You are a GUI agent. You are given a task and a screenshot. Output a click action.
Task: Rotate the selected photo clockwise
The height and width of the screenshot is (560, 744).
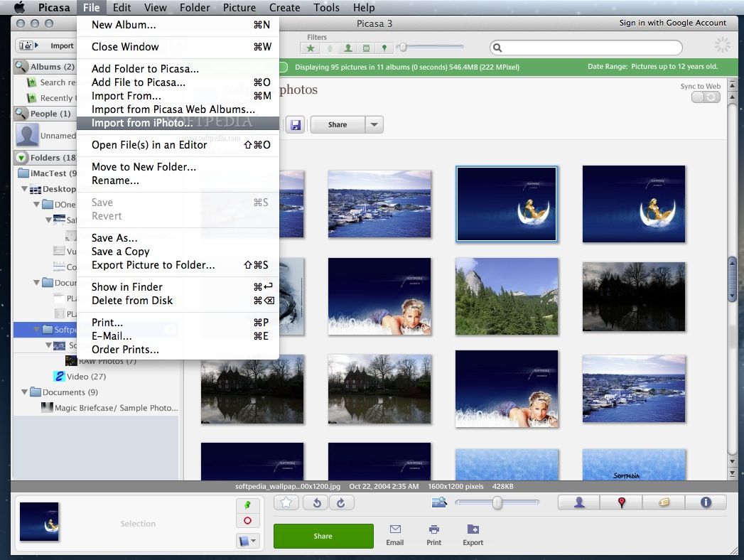(x=340, y=502)
